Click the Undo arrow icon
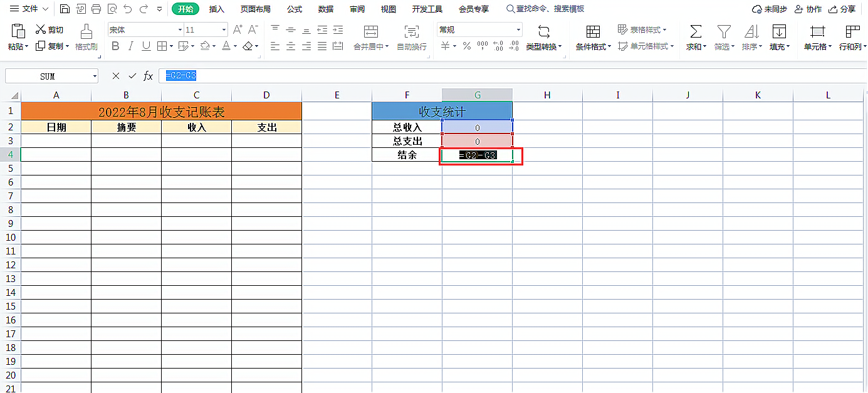Image resolution: width=868 pixels, height=393 pixels. (x=128, y=9)
